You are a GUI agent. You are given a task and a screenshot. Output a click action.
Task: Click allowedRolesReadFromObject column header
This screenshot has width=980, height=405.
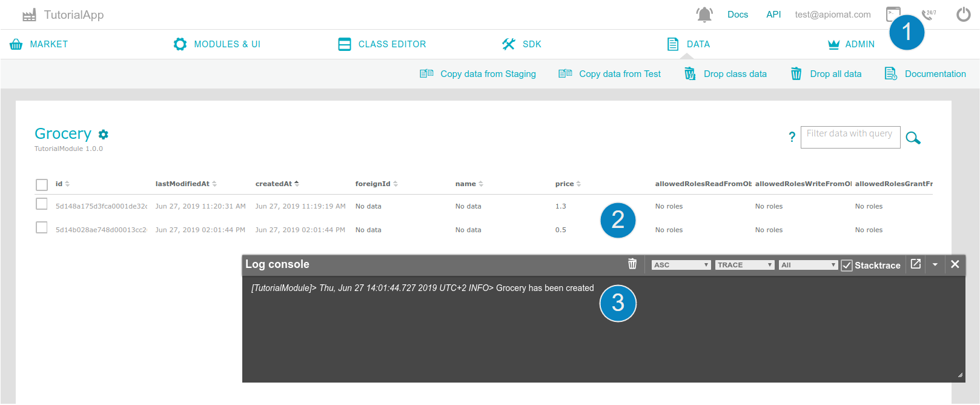(x=703, y=184)
